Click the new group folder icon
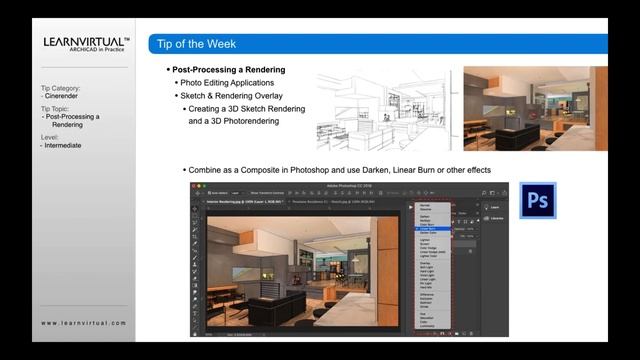The height and width of the screenshot is (360, 640). point(457,333)
